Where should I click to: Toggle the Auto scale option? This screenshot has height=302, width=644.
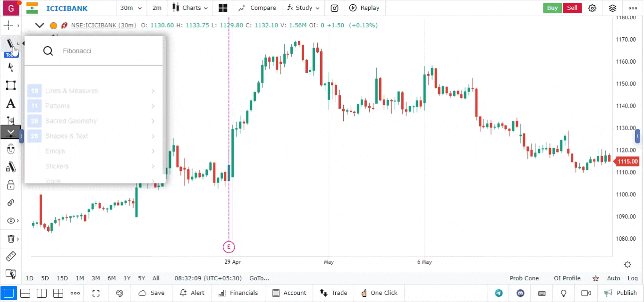[x=613, y=278]
